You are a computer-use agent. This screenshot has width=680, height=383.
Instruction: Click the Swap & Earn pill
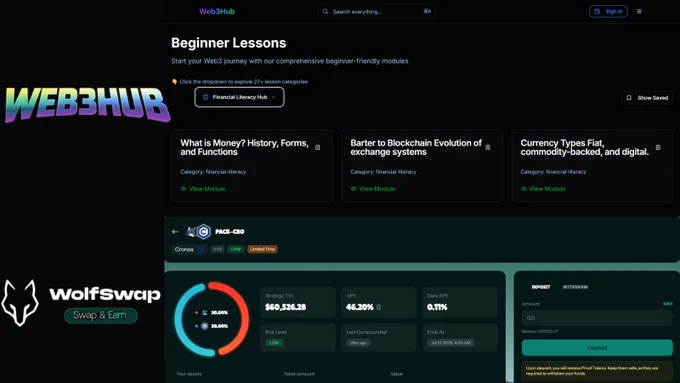(x=101, y=315)
